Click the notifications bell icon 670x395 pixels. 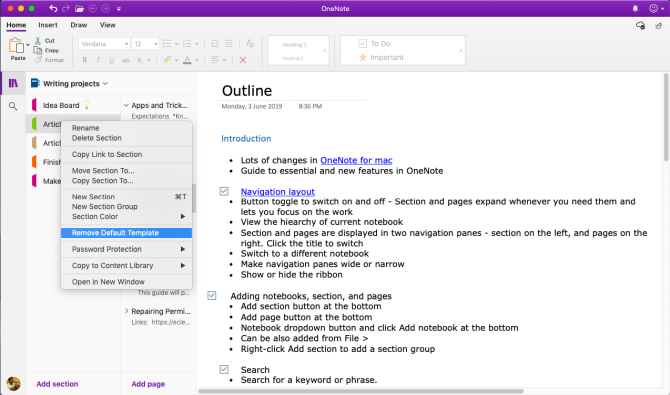coord(635,9)
